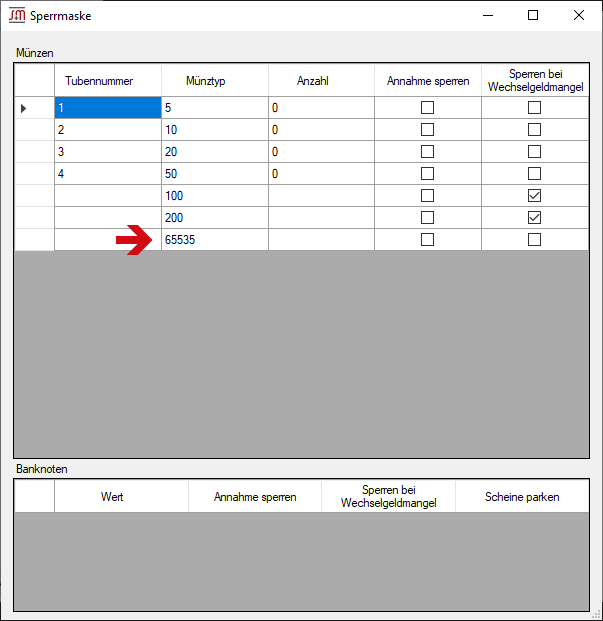Viewport: 603px width, 621px height.
Task: Minimize the Sperrmaske window
Action: (487, 15)
